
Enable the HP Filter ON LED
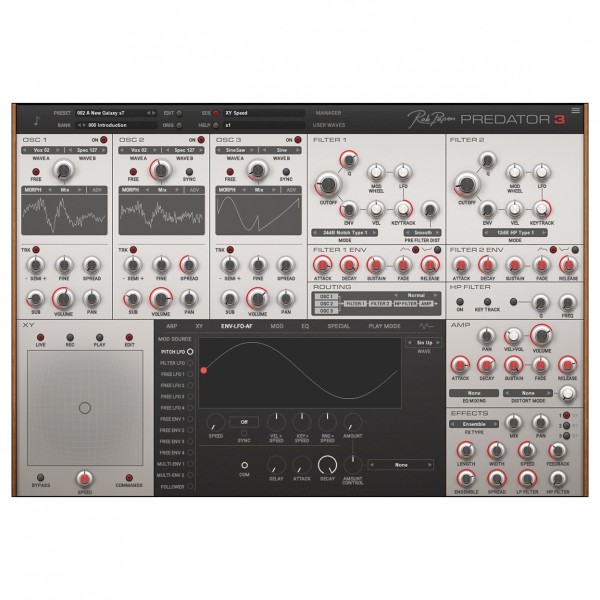pyautogui.click(x=460, y=302)
